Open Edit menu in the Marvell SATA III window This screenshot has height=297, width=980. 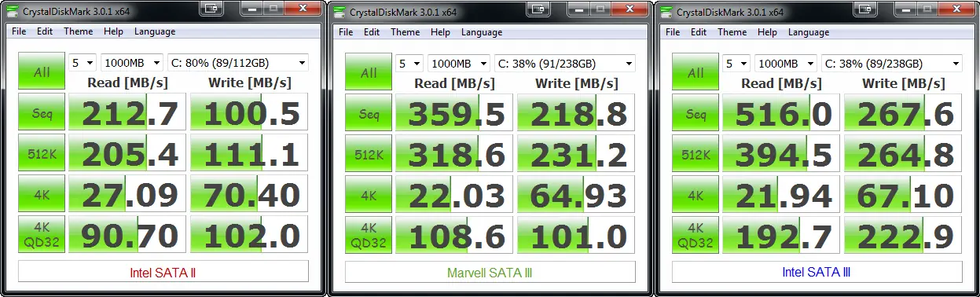pyautogui.click(x=372, y=31)
